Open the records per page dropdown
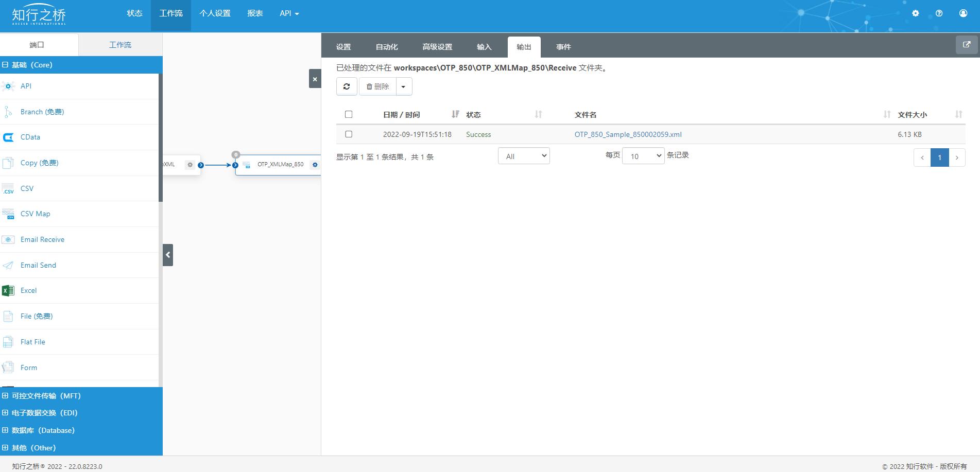This screenshot has width=980, height=472. (643, 156)
